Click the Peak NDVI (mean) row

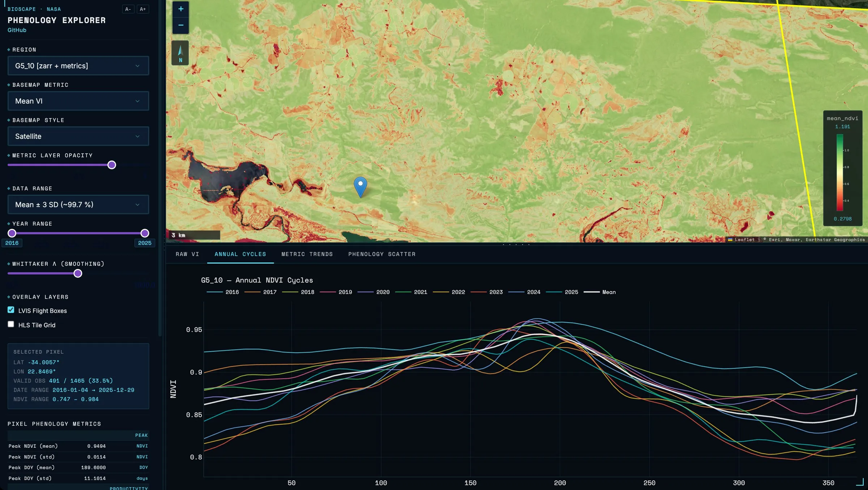click(x=78, y=446)
